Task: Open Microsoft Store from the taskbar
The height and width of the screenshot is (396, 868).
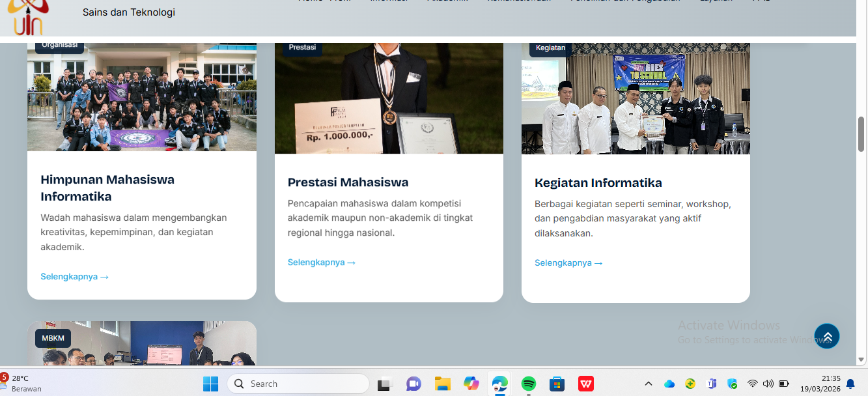Action: 557,384
